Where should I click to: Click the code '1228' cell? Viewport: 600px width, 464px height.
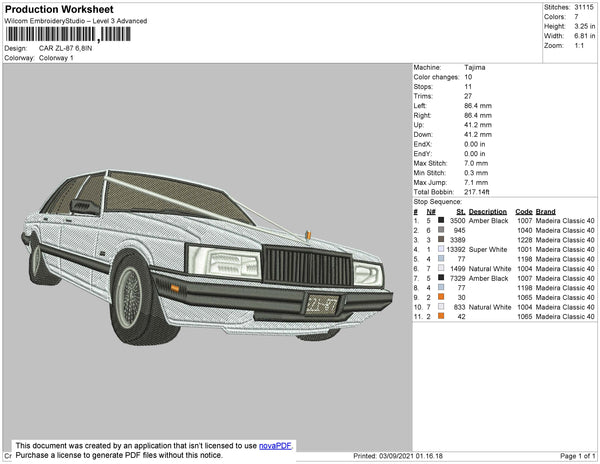click(525, 240)
